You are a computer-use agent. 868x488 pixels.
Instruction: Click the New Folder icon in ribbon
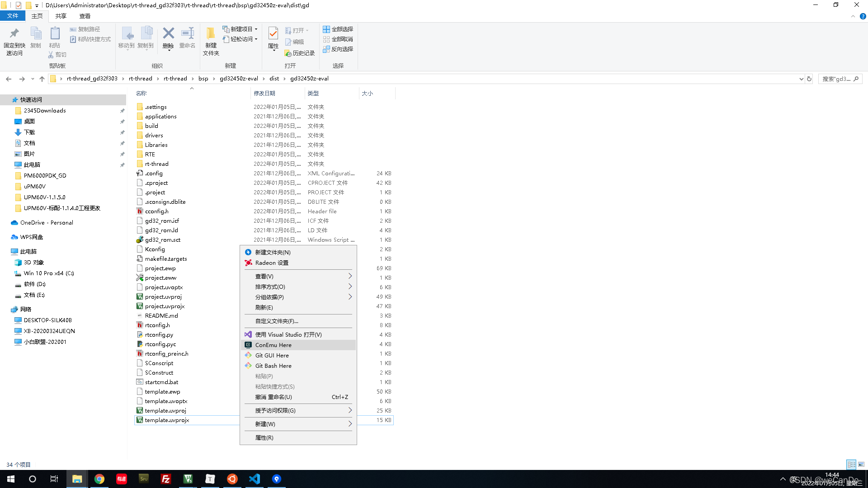[211, 34]
